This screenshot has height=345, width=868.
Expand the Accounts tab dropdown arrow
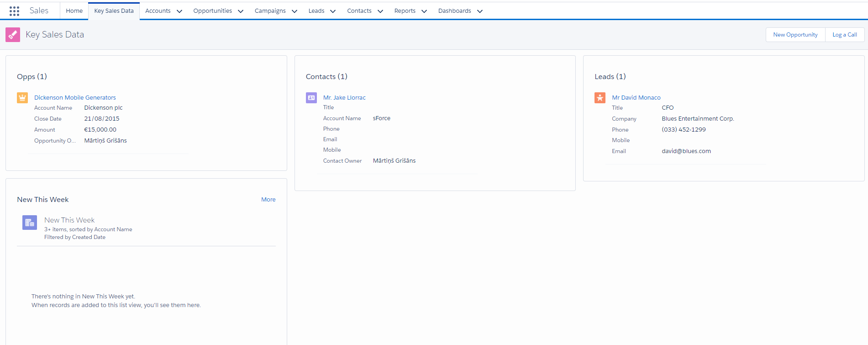179,11
